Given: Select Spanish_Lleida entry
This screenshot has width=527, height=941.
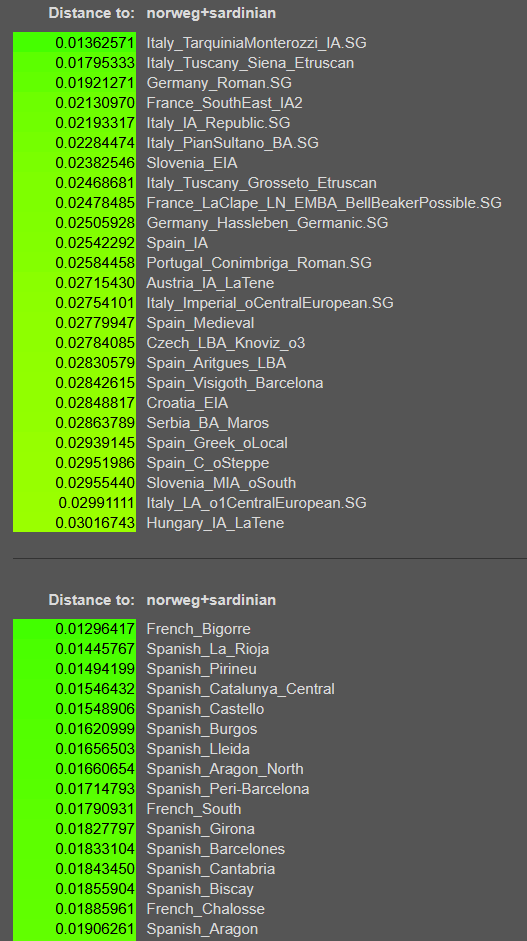Looking at the screenshot, I should [198, 749].
